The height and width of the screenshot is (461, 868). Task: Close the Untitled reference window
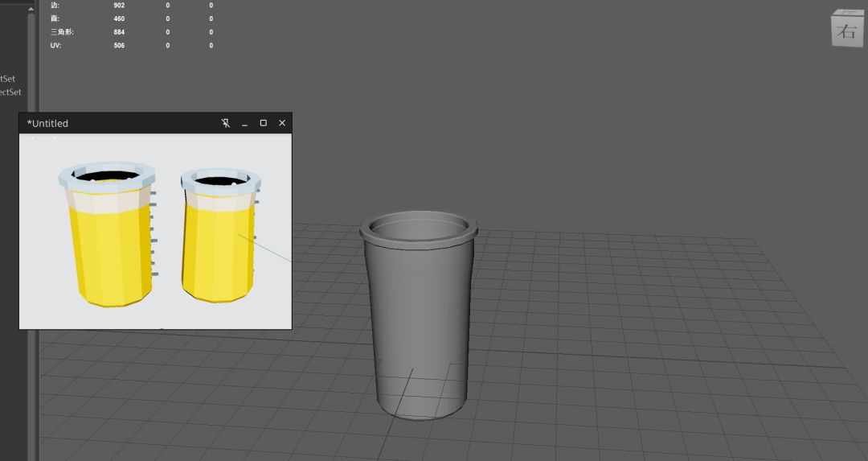pos(282,123)
